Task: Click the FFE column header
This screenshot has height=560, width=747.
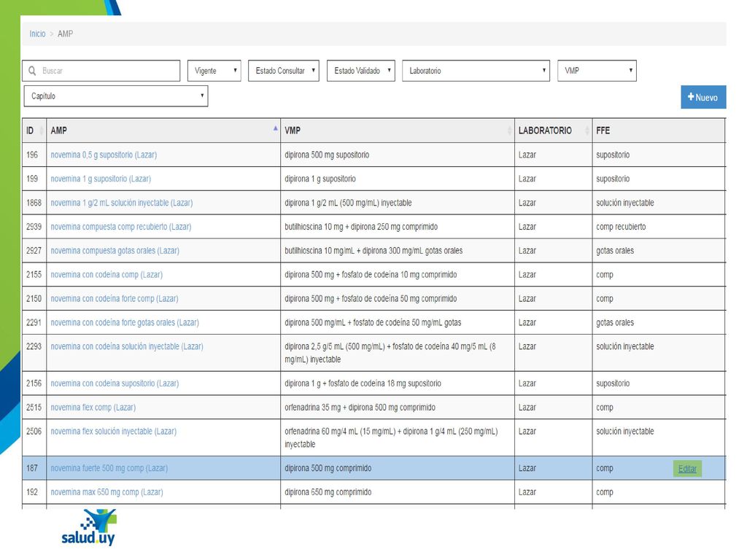Action: click(x=659, y=131)
